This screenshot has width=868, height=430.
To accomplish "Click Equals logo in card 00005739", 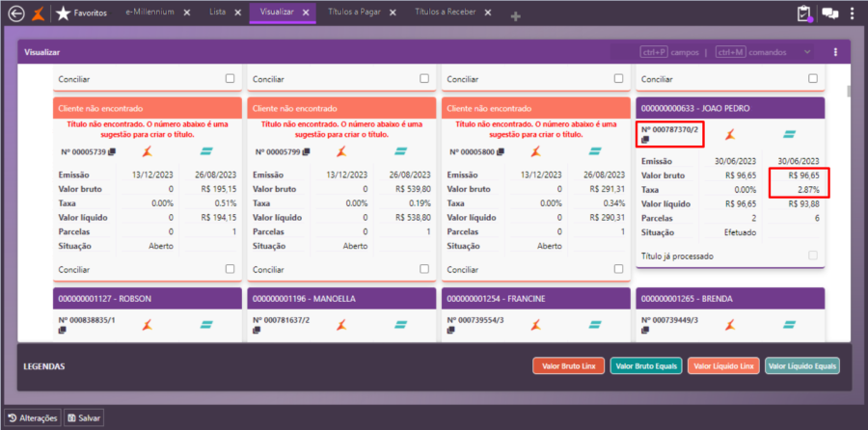I will [x=206, y=151].
